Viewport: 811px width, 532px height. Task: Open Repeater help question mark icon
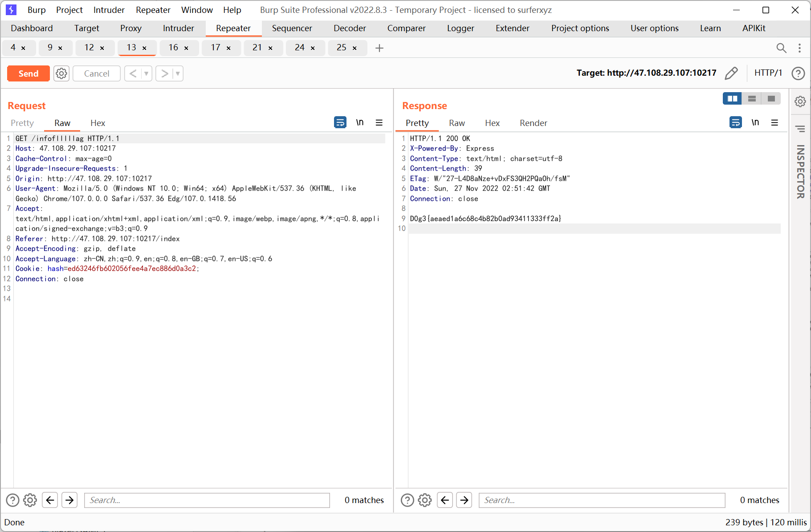pos(798,73)
